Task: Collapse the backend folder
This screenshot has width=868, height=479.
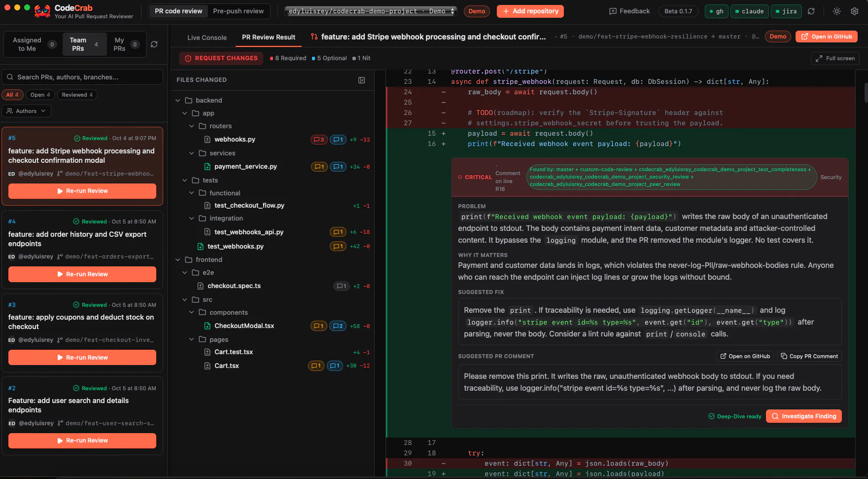Action: (178, 101)
